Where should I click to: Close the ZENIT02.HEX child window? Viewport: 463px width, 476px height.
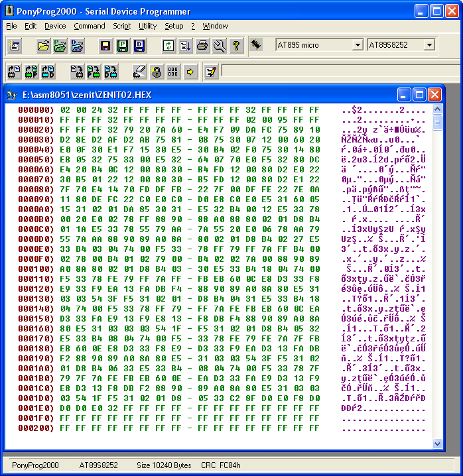coord(435,95)
